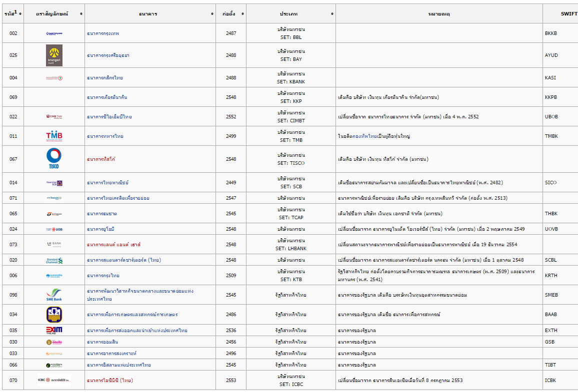Click the Krungthai logo in row 006
Screen dimensions: 578x392
click(x=54, y=275)
